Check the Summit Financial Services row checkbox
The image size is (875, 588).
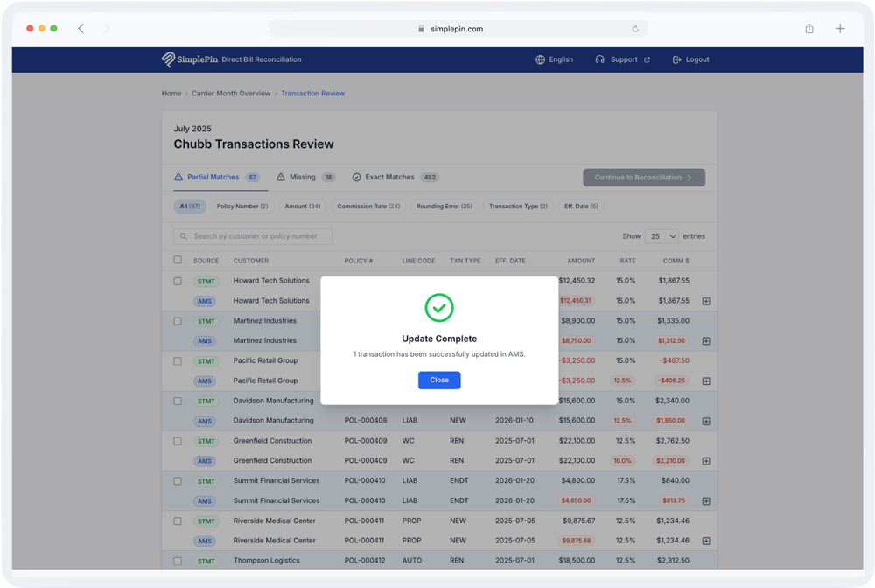pos(178,481)
